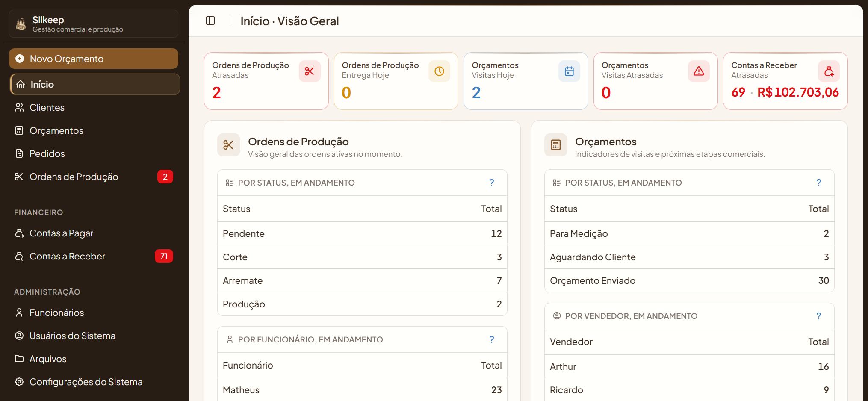Open the Ordens de Produção Entrega Hoje card
Viewport: 868px width, 401px height.
tap(396, 81)
